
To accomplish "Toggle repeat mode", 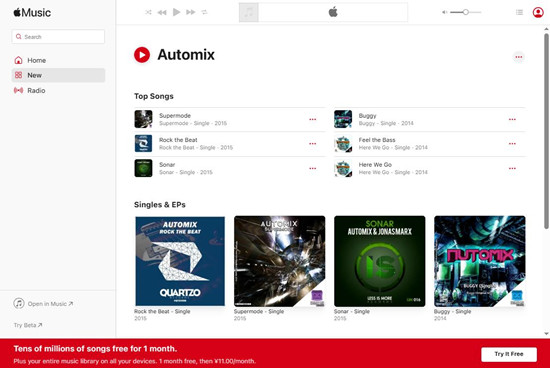I will click(x=204, y=12).
